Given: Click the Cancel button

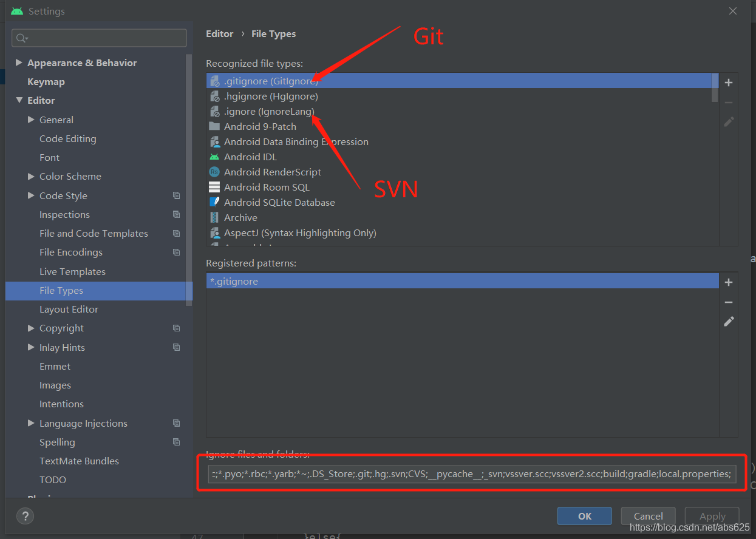Looking at the screenshot, I should pos(647,515).
